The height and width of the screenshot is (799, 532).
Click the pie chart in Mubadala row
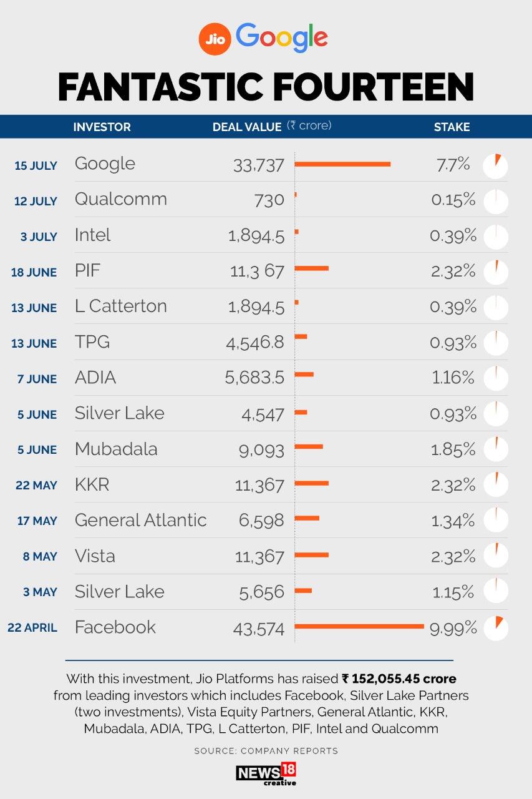pyautogui.click(x=496, y=449)
